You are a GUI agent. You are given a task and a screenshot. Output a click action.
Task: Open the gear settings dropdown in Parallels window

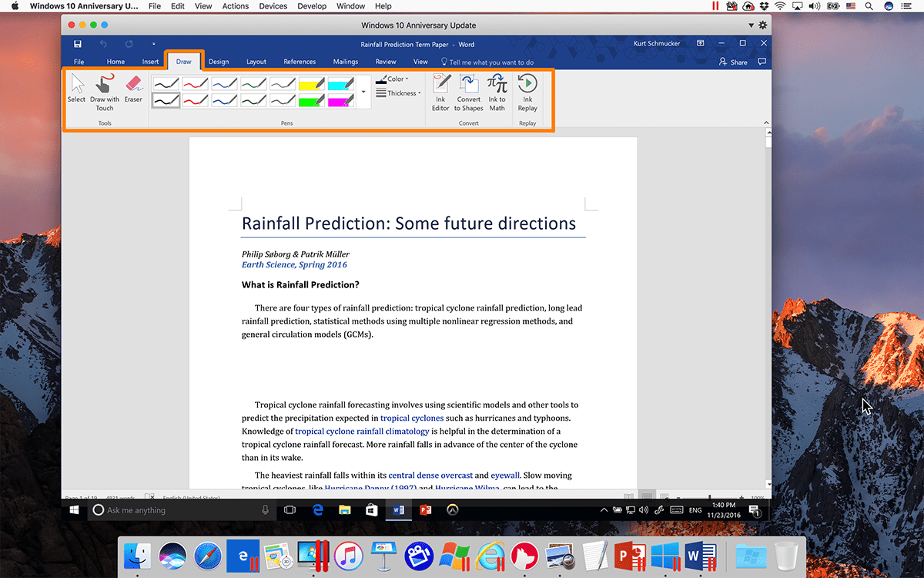pos(762,25)
